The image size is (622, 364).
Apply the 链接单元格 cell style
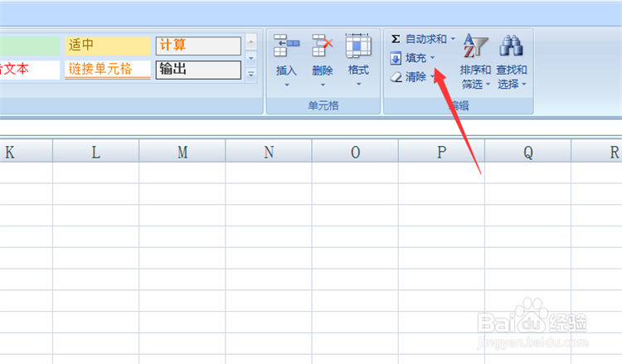[108, 70]
